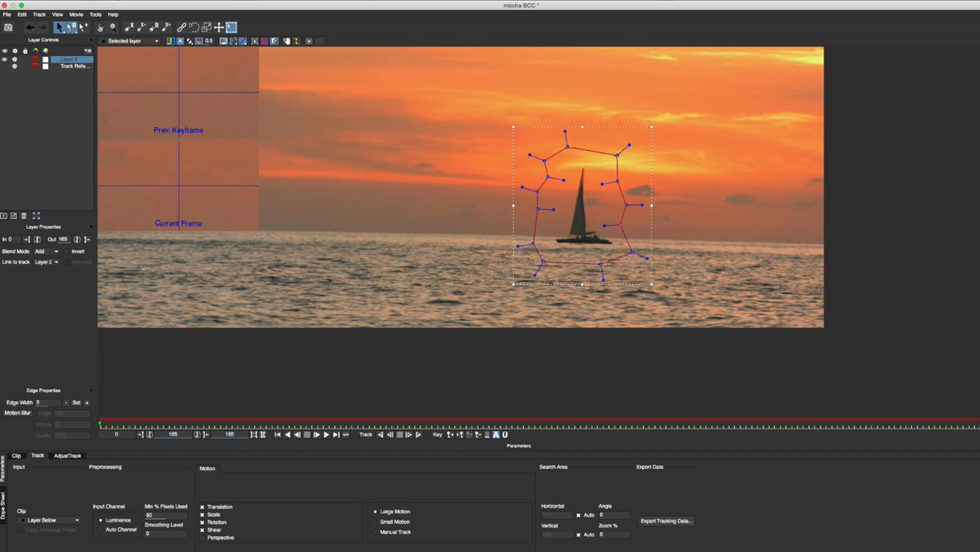The image size is (980, 552).
Task: Select the Rotate tool icon
Action: coord(194,28)
